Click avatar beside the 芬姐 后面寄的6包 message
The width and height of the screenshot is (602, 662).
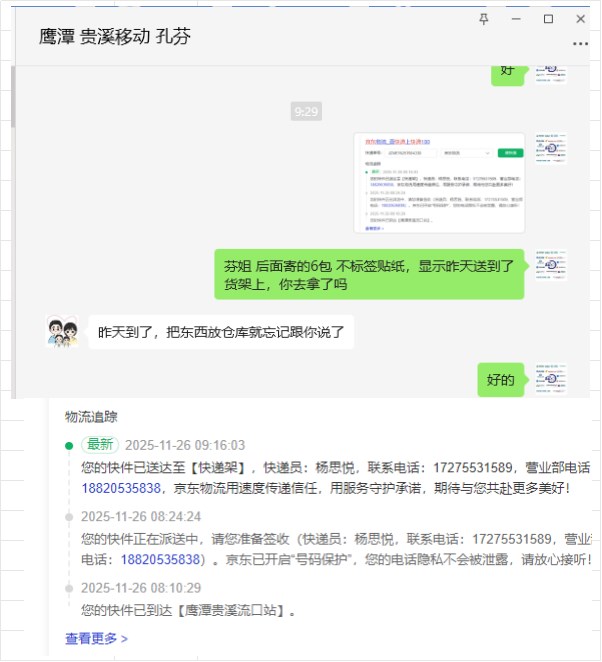click(x=551, y=265)
